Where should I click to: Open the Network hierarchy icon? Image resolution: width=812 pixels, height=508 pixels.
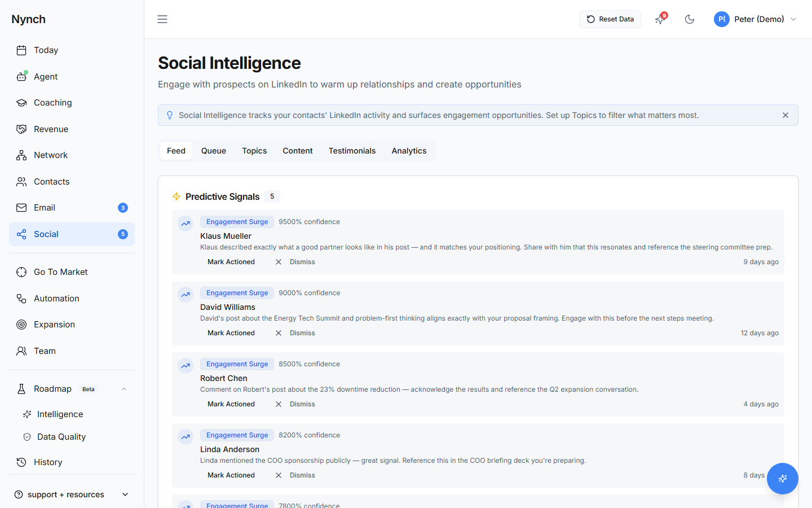(x=21, y=155)
